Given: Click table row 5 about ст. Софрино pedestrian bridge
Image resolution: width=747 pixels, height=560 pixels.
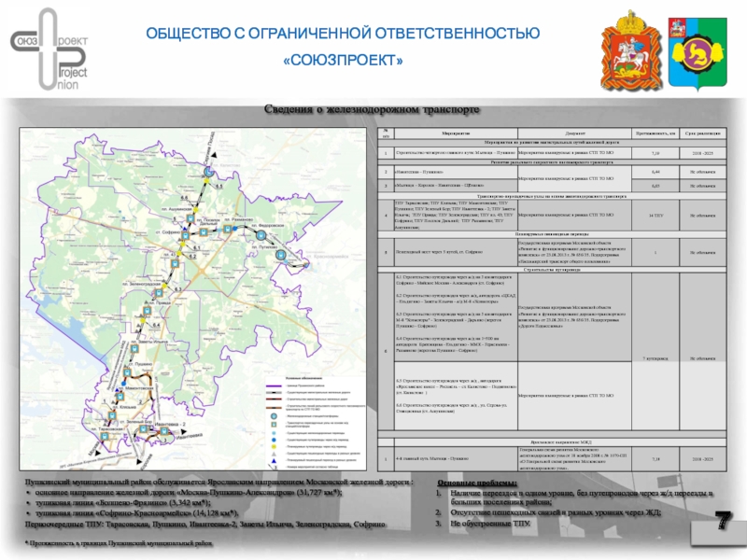Looking at the screenshot, I should (x=552, y=252).
